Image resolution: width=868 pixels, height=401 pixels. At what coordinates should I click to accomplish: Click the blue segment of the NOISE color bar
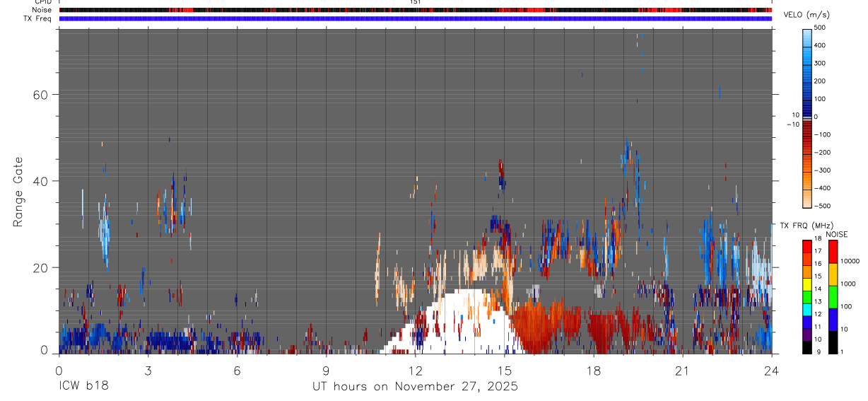point(832,320)
